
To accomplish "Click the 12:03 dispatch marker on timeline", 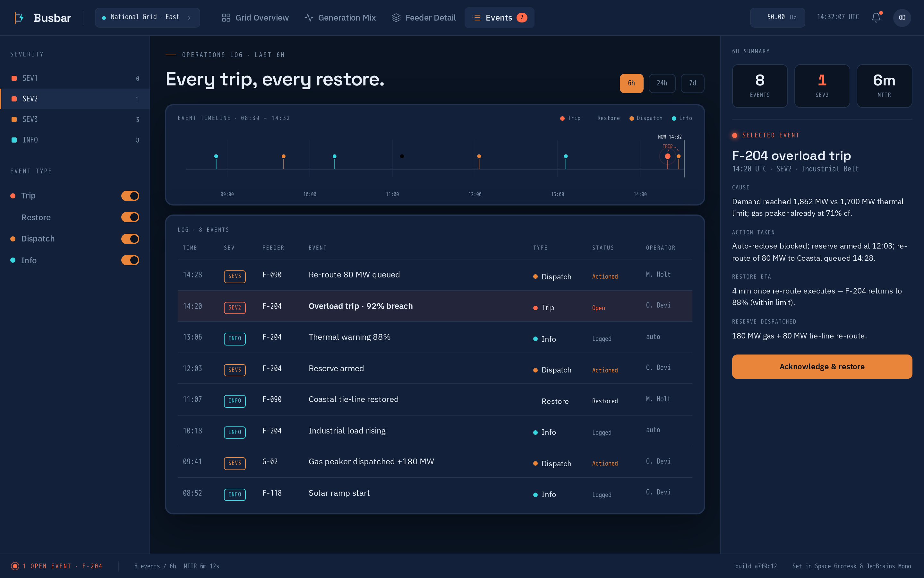I will coord(479,156).
